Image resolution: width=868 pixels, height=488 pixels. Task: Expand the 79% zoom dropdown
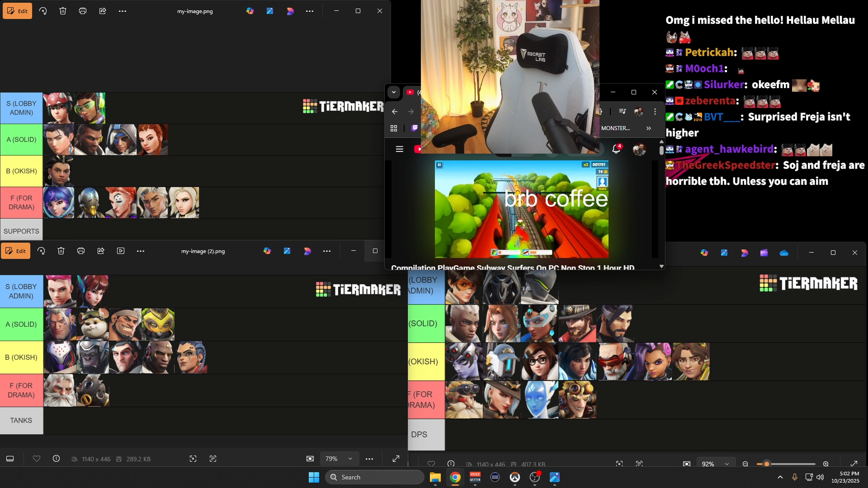click(x=350, y=459)
